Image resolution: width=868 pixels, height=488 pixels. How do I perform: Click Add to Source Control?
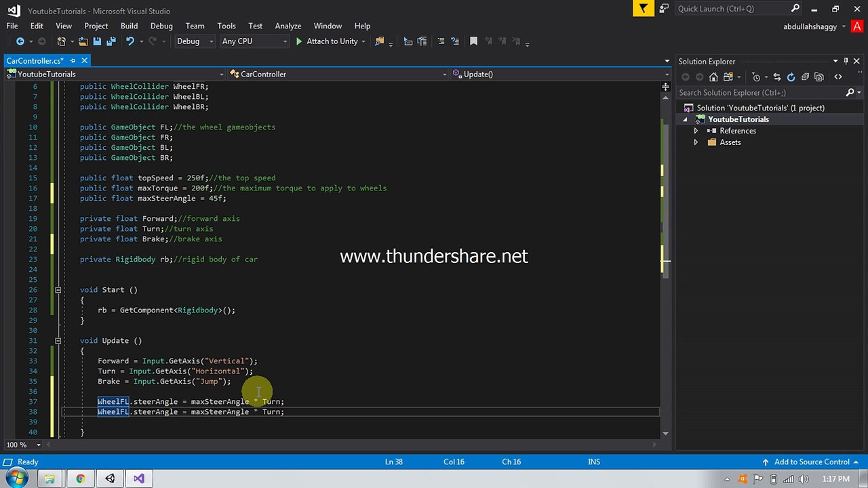pos(812,462)
